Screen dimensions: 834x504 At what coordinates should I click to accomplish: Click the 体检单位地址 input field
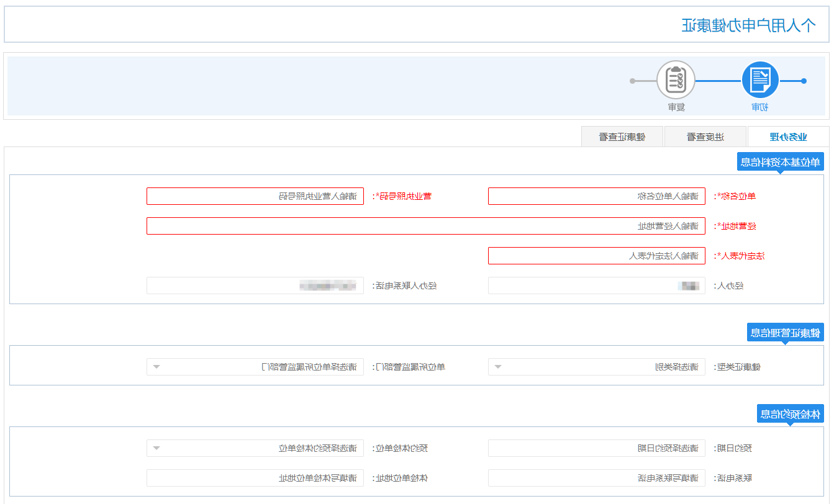tap(255, 478)
